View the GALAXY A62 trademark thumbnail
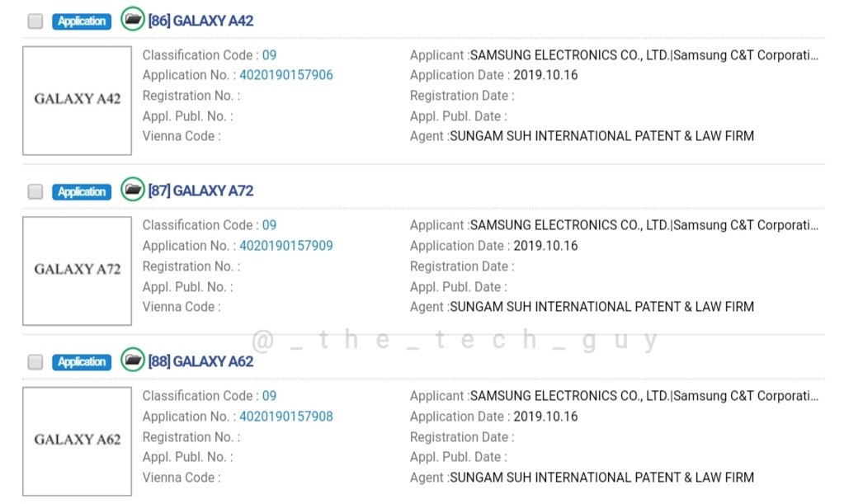Screen dimensions: 844x504 point(77,441)
